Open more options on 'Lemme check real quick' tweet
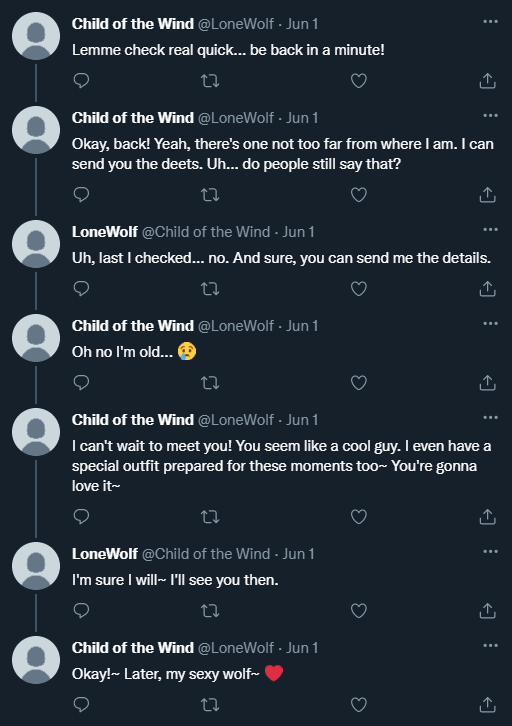 pyautogui.click(x=490, y=22)
